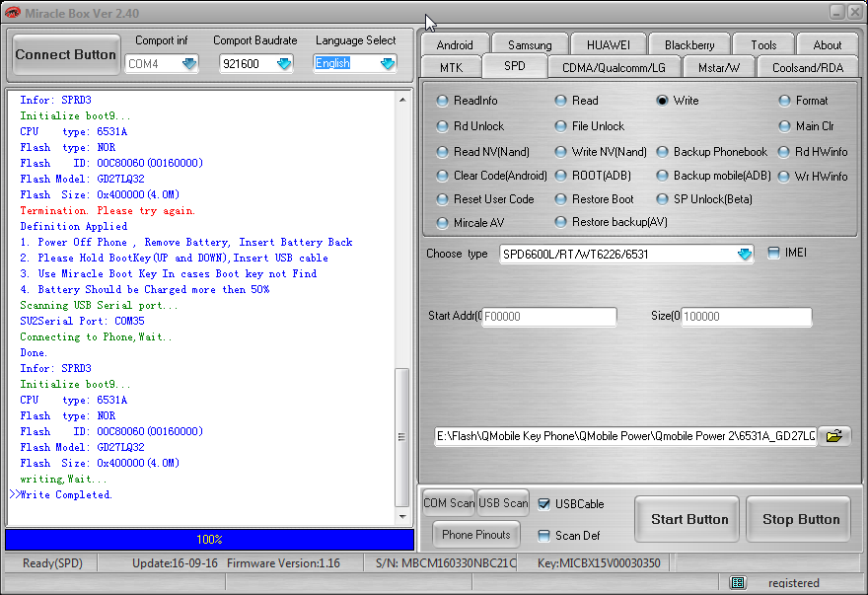Open Phone Pinouts
The height and width of the screenshot is (595, 868).
tap(476, 535)
